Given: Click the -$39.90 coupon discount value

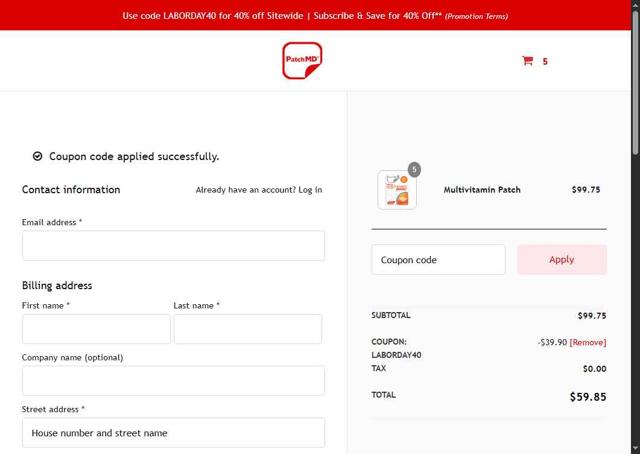Looking at the screenshot, I should click(x=552, y=342).
